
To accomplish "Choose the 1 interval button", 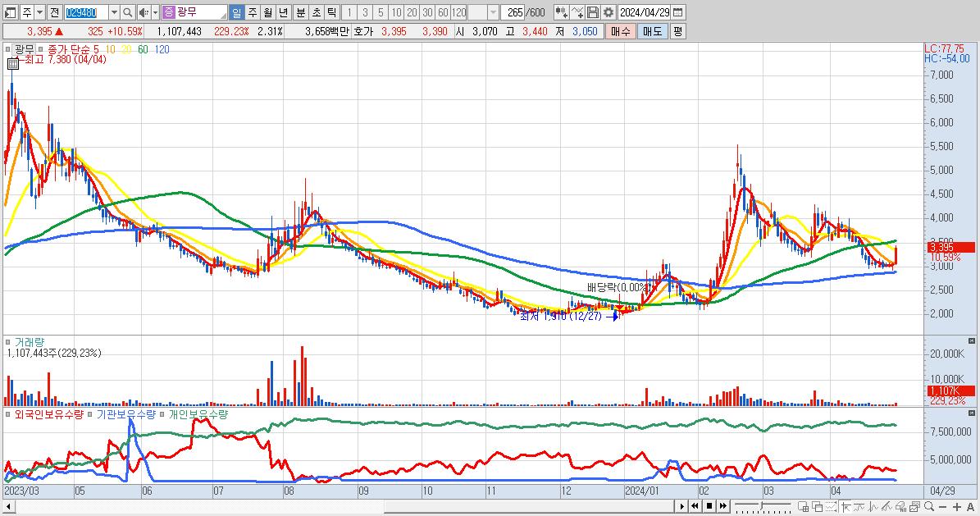I will [349, 12].
